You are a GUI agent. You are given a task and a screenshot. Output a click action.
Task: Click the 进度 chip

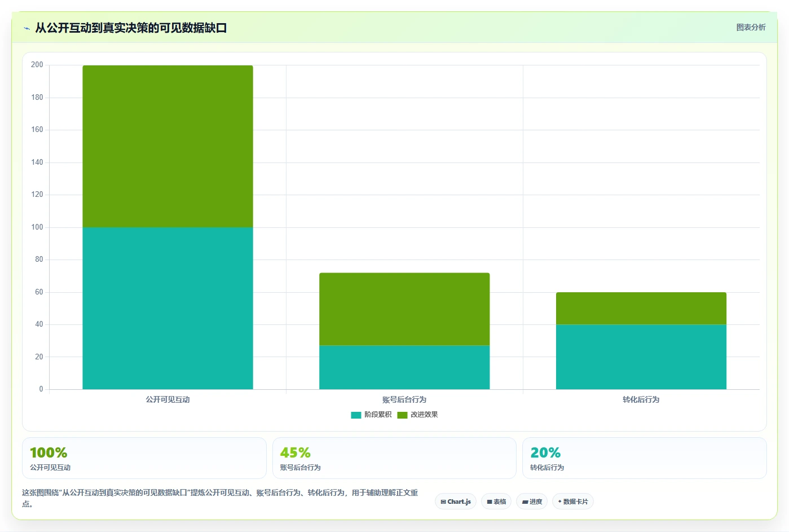532,502
